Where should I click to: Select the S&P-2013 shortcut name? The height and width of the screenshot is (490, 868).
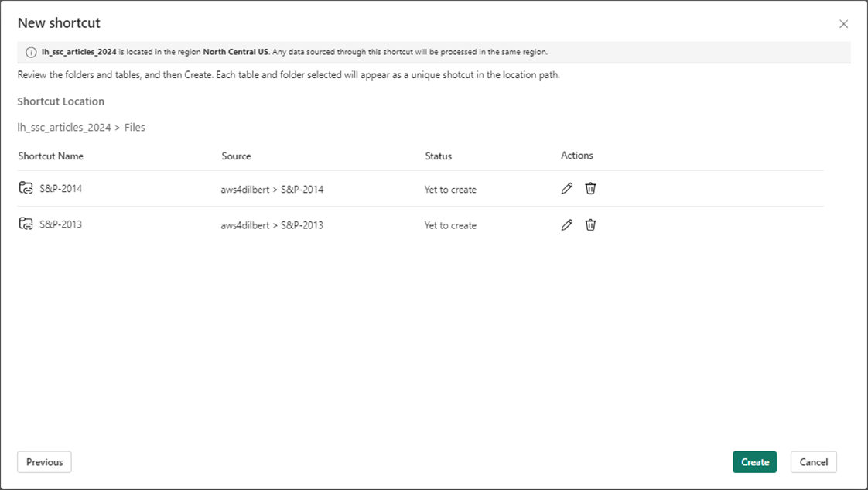[x=60, y=224]
